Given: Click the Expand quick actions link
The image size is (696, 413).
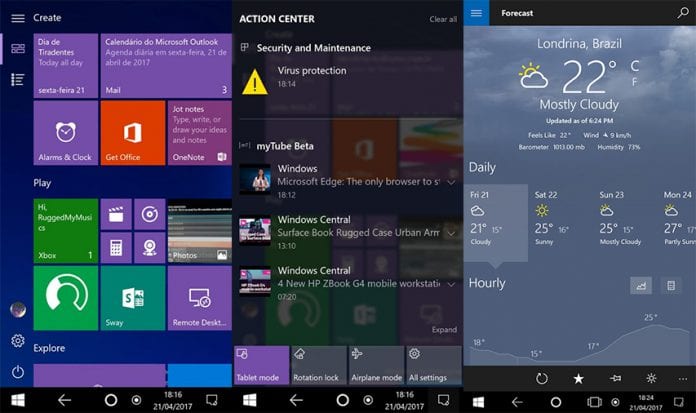Looking at the screenshot, I should point(444,330).
